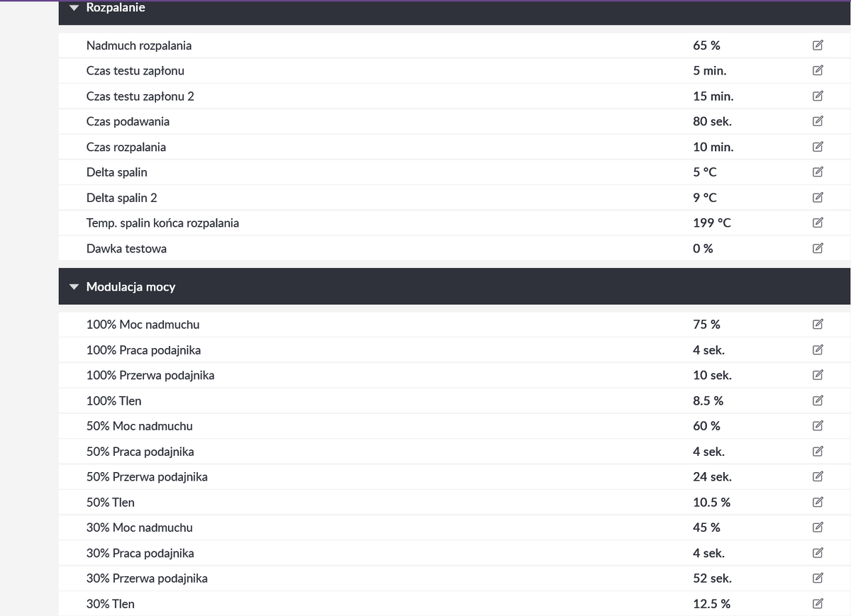Edit the Dawka testowa value
This screenshot has height=616, width=851.
coord(818,248)
